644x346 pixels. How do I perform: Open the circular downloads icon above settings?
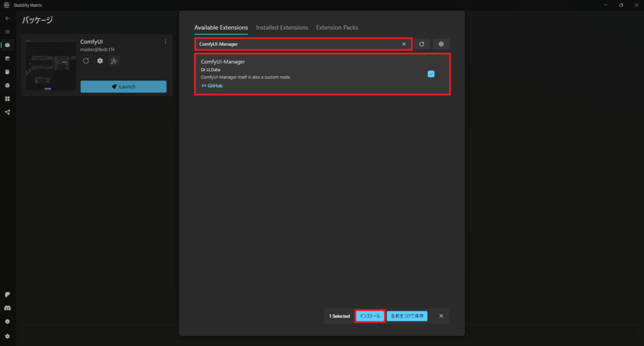click(x=8, y=321)
